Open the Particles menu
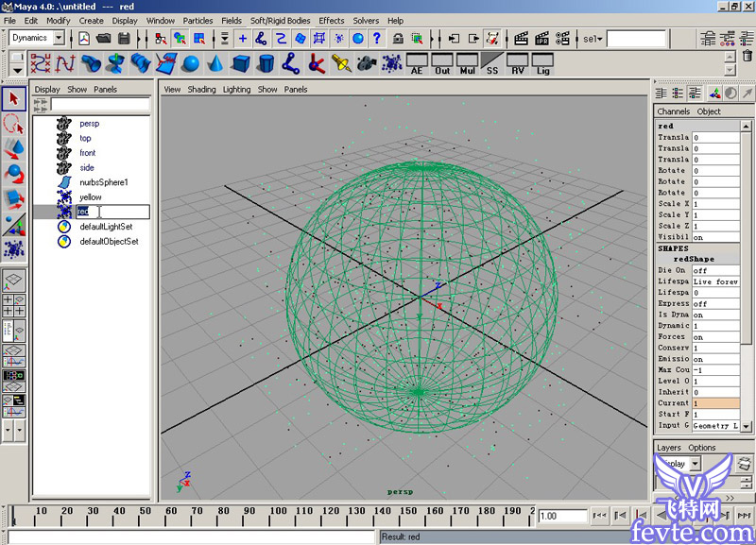 (x=198, y=20)
